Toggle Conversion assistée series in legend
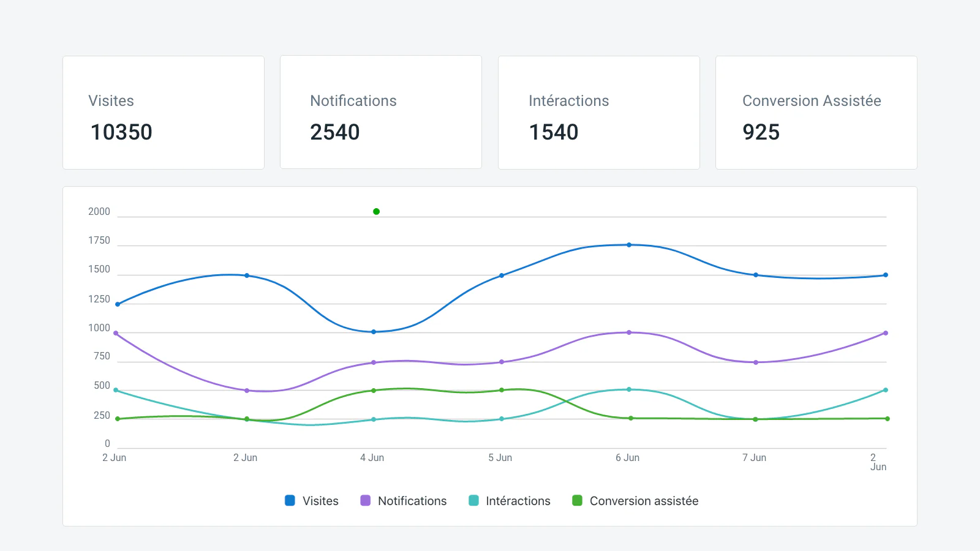 click(635, 501)
